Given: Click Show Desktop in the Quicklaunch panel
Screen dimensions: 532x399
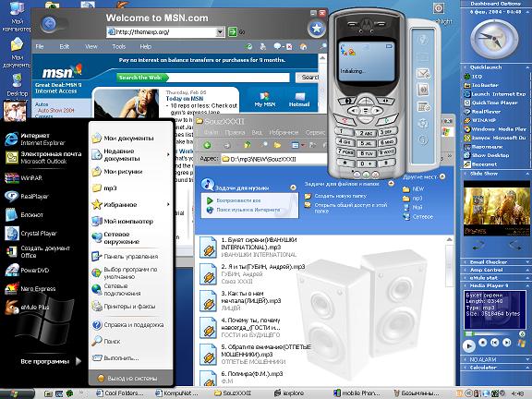Looking at the screenshot, I should 487,155.
